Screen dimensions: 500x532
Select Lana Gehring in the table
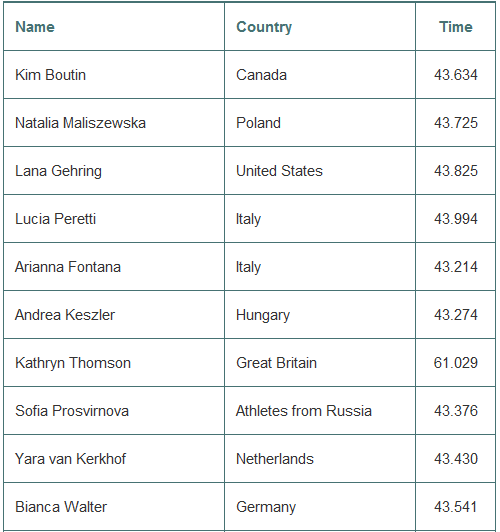point(58,171)
